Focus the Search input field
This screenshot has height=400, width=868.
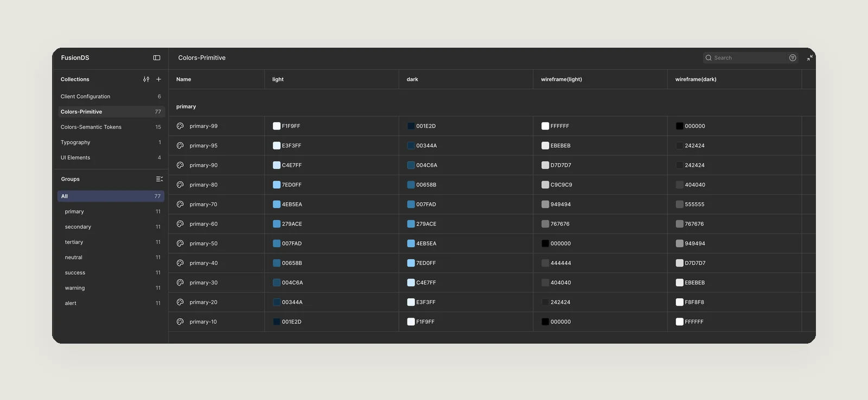point(750,58)
